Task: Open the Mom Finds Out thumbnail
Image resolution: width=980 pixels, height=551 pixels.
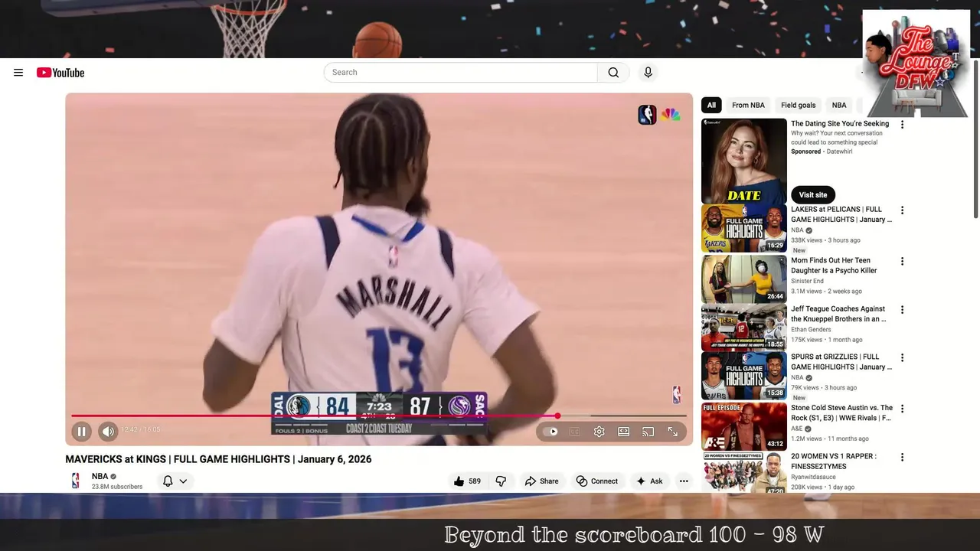Action: pos(744,279)
